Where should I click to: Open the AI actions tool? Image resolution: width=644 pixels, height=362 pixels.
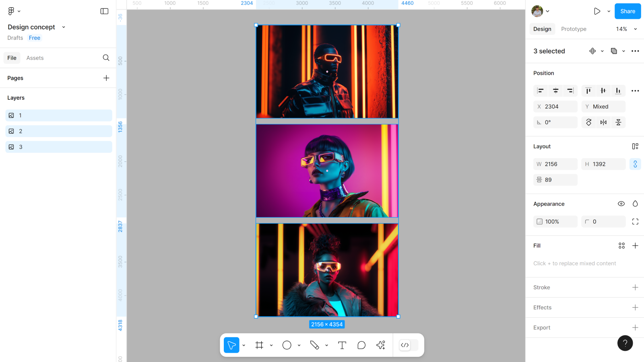[381, 345]
